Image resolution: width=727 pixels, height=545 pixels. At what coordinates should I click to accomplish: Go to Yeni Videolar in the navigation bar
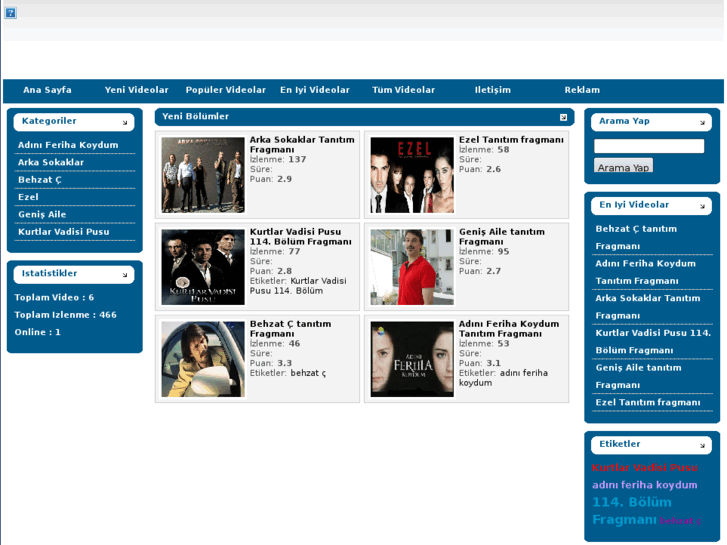pyautogui.click(x=136, y=90)
